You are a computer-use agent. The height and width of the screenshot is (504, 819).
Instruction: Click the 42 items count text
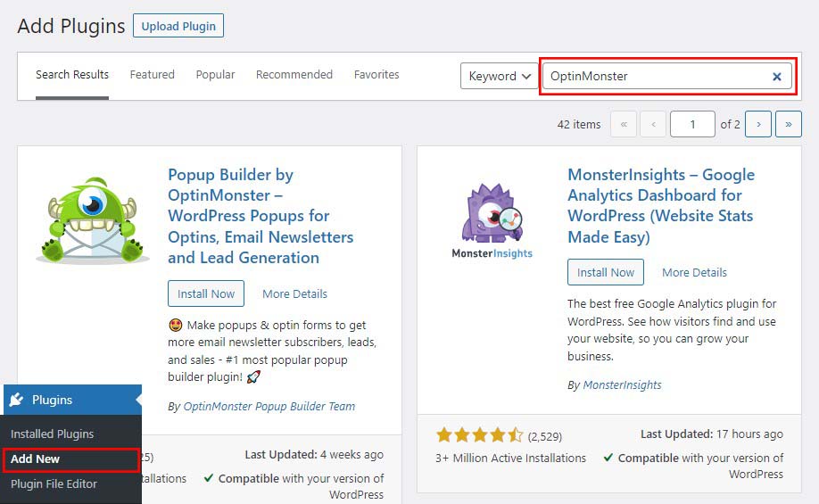tap(579, 124)
